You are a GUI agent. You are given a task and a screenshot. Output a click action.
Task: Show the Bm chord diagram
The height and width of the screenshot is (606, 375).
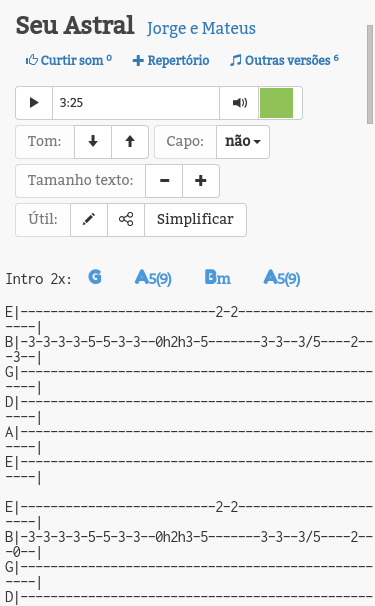[x=218, y=277]
